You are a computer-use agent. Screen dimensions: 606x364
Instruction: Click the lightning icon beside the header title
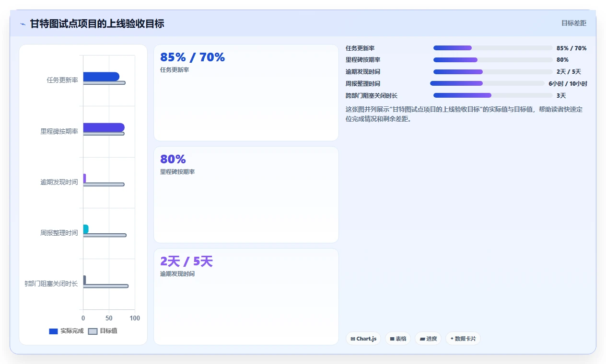pos(23,24)
